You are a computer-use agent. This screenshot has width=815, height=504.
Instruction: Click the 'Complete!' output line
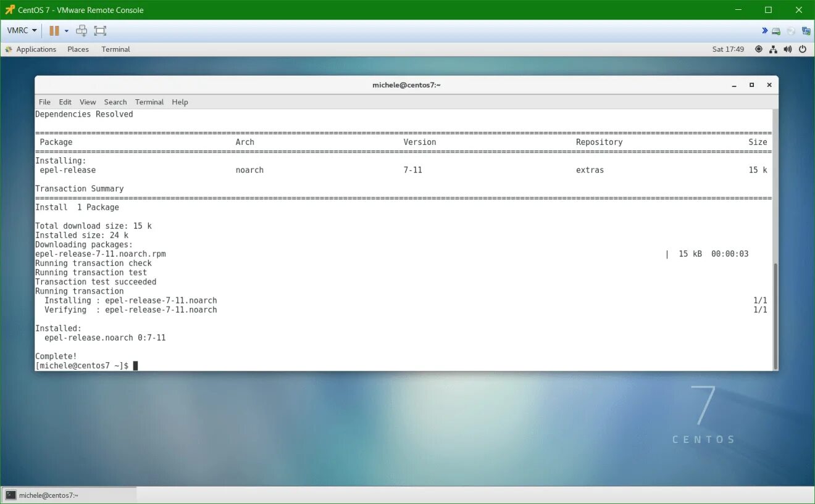coord(56,356)
